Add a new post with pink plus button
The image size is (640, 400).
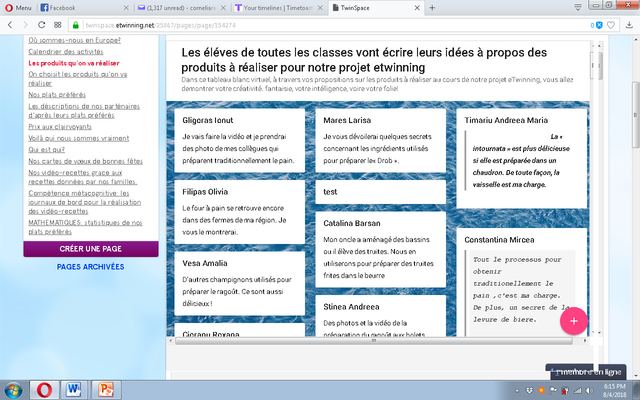tap(573, 321)
